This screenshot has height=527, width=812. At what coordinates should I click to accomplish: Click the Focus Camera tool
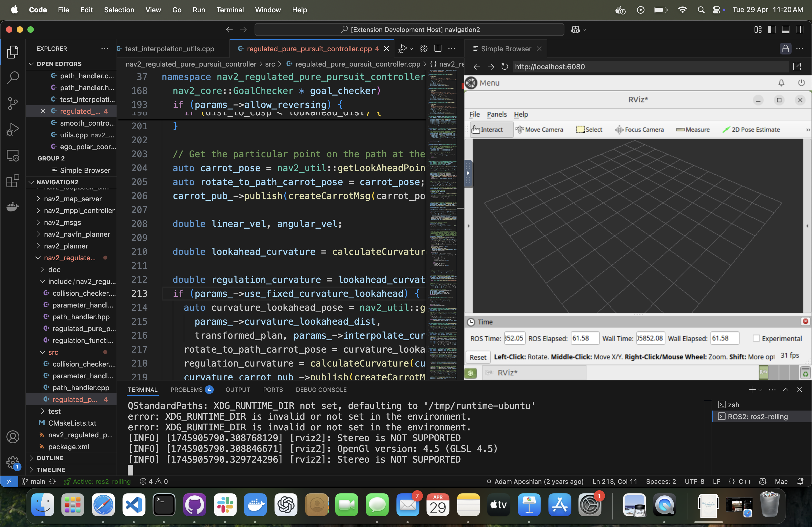(639, 130)
